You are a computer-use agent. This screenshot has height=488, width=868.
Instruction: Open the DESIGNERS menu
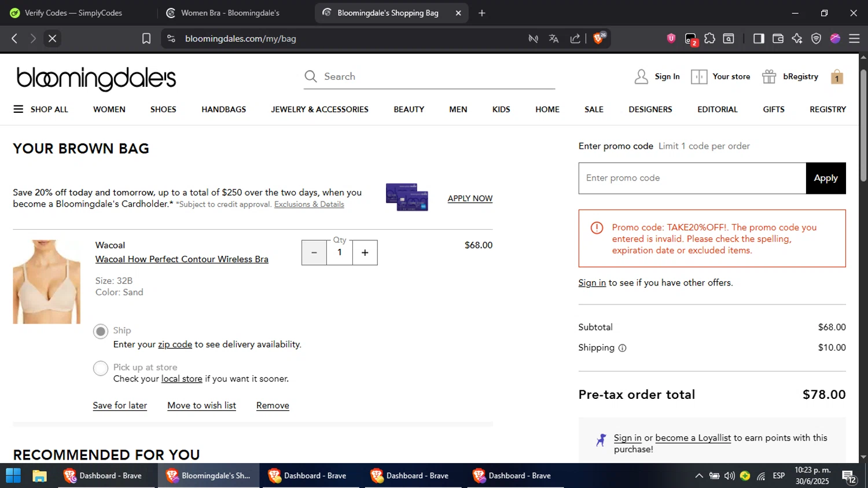[x=650, y=109]
